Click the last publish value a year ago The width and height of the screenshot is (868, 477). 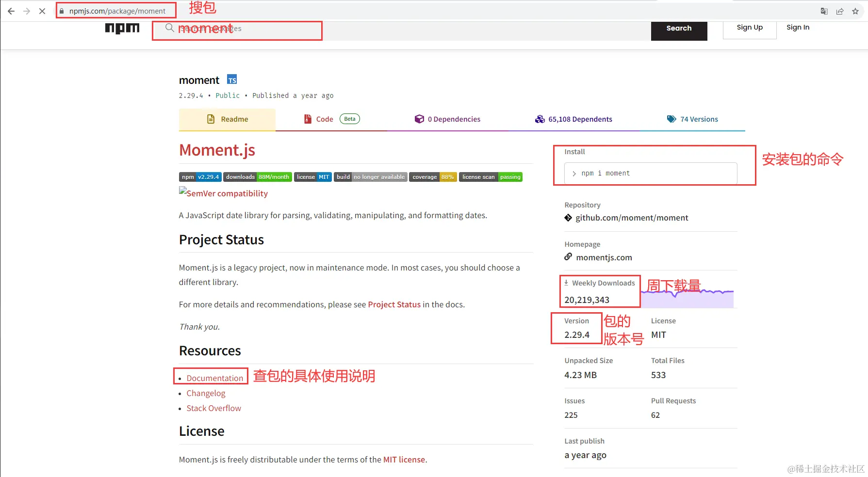click(585, 455)
